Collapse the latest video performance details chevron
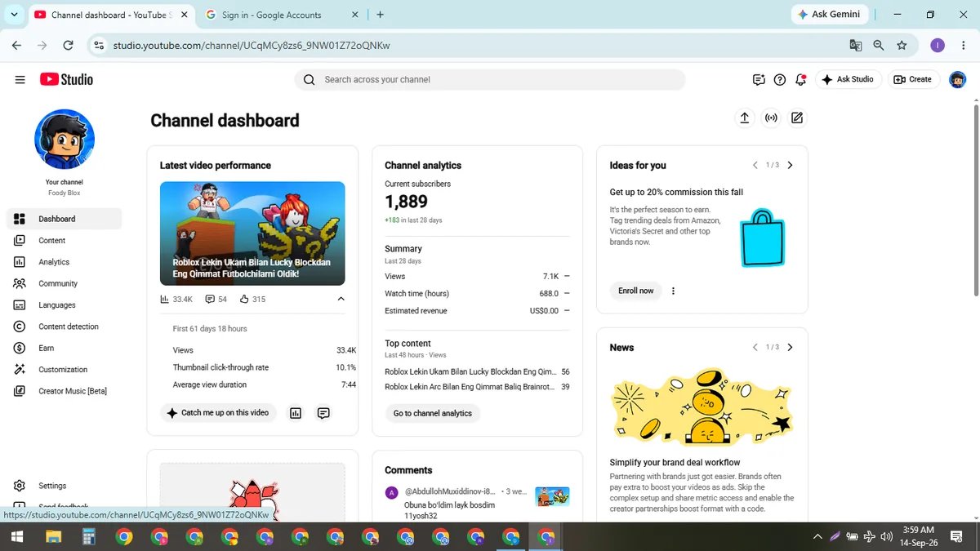The image size is (980, 551). point(341,299)
